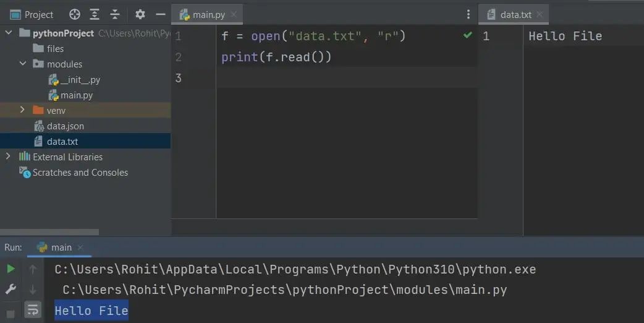Click the up arrow in Run console
The image size is (644, 323).
(33, 269)
